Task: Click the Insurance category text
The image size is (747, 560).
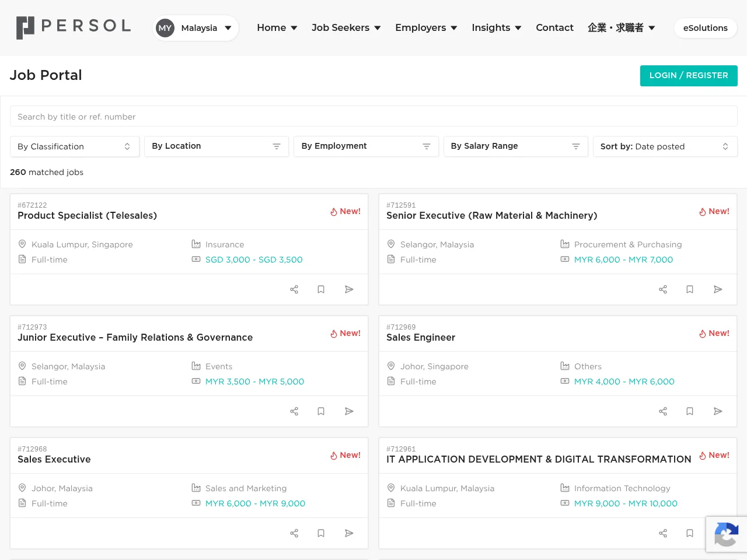Action: click(225, 244)
